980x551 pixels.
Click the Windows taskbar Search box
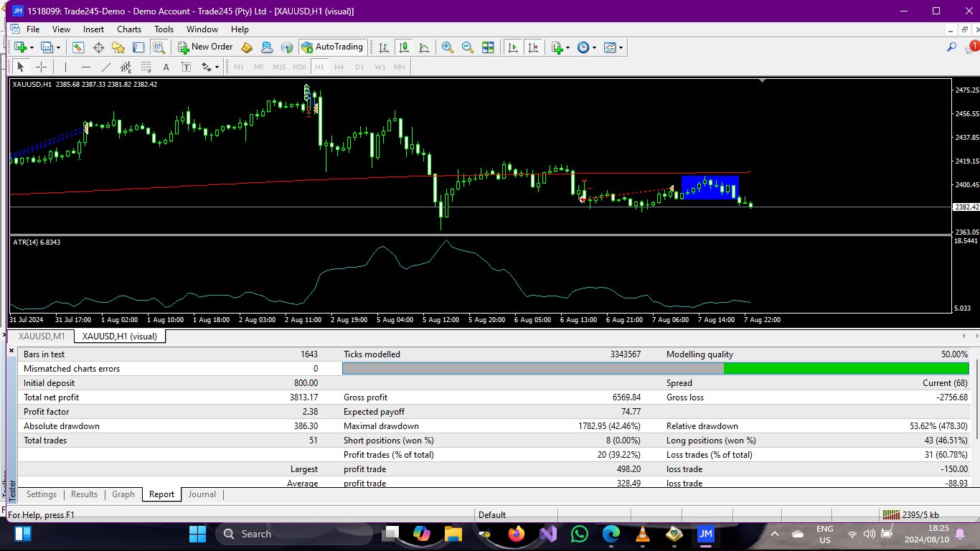click(293, 534)
